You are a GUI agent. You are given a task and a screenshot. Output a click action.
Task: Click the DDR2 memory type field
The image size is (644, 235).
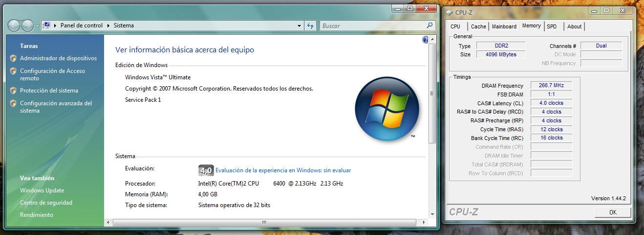pos(501,46)
